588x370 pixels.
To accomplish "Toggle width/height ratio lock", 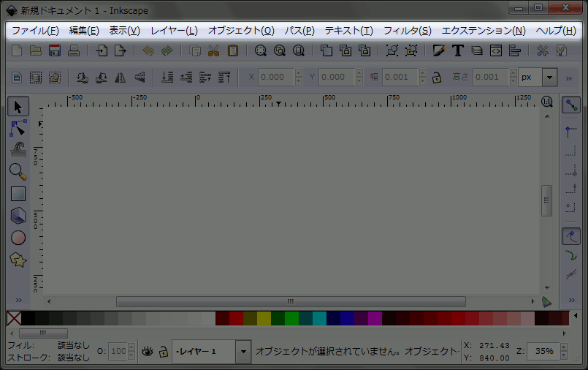I will pos(436,77).
